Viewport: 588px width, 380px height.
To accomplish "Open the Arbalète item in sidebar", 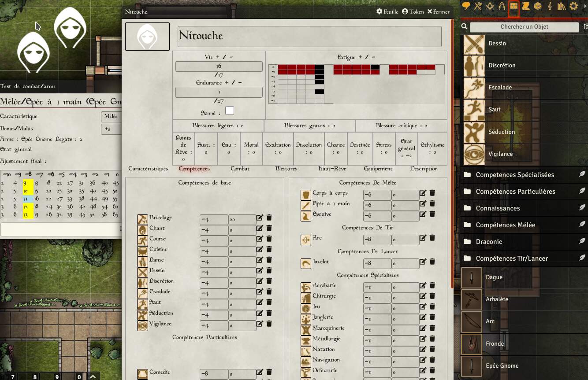I will tap(524, 299).
